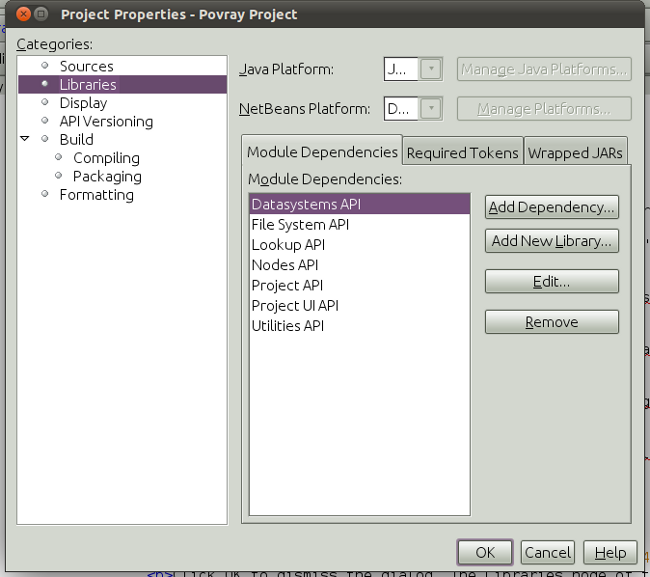Select Packaging under Build
The width and height of the screenshot is (650, 577).
pyautogui.click(x=107, y=176)
